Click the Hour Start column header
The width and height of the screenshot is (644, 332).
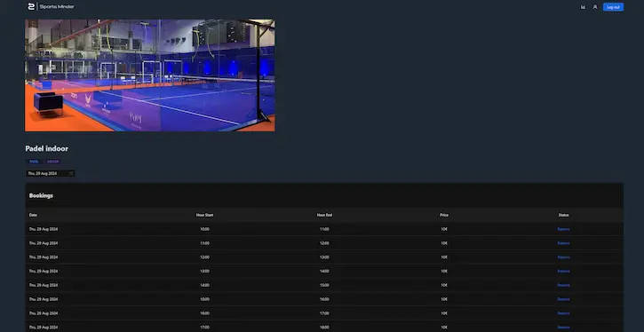click(204, 215)
